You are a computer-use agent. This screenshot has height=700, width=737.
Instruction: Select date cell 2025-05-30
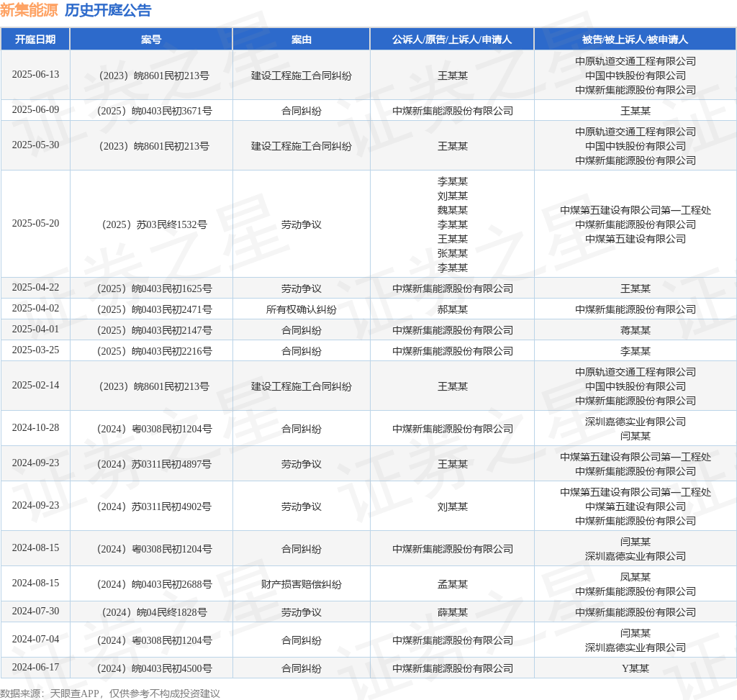coord(36,145)
